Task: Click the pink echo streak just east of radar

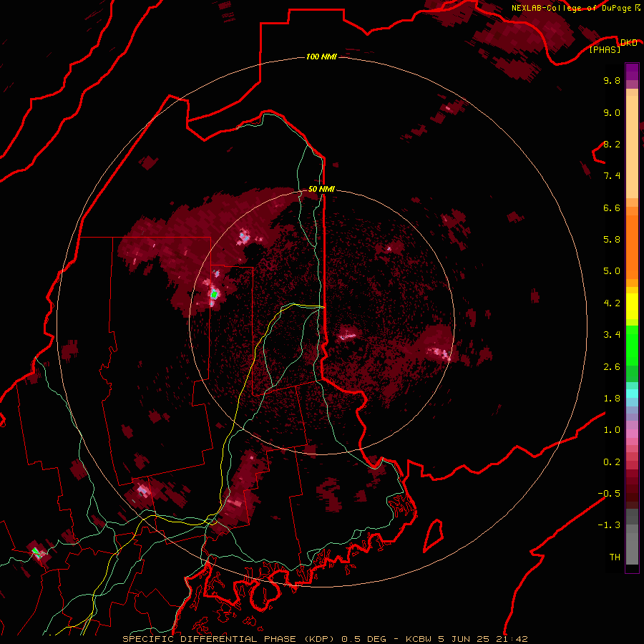Action: coord(348,336)
